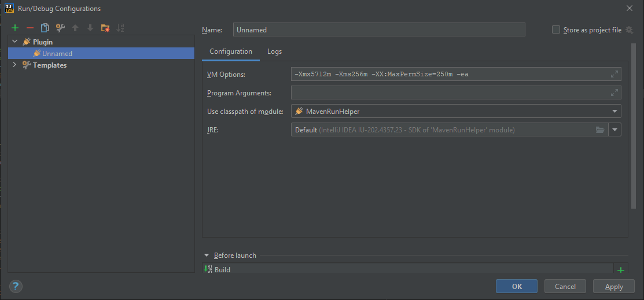
Task: Open edit templates wrench icon
Action: (60, 28)
